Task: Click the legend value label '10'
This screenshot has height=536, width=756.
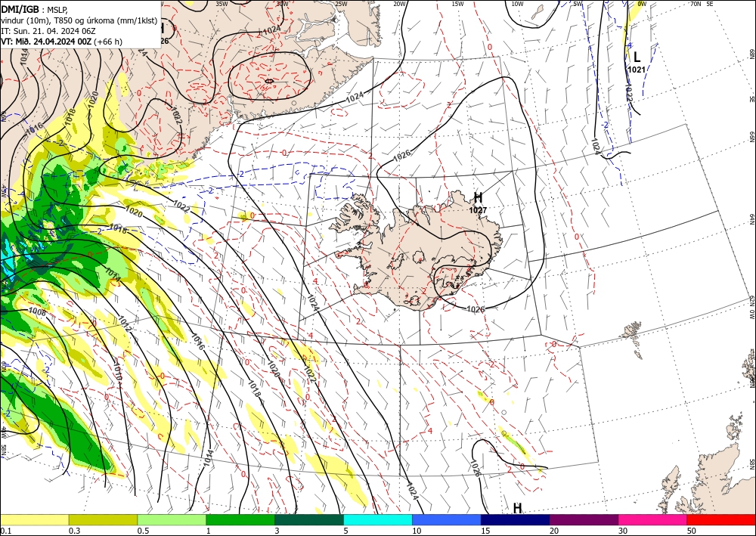Action: click(417, 531)
